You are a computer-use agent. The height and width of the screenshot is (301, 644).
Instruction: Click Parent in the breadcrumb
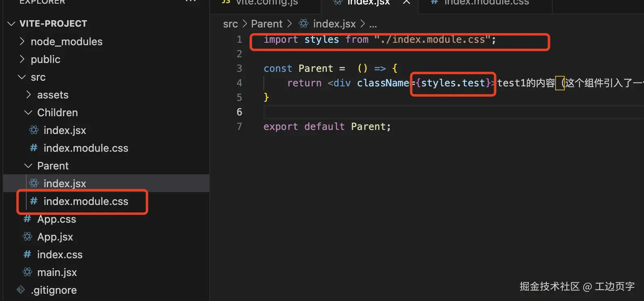click(267, 24)
